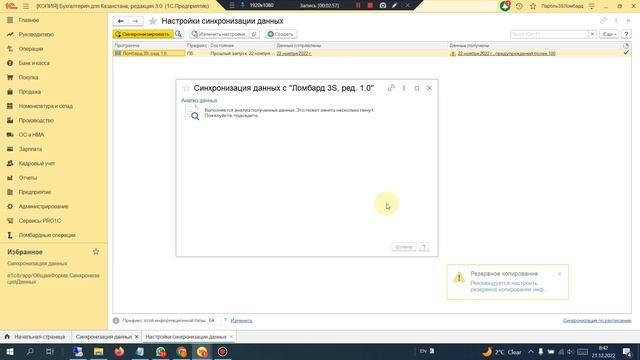Click the search input field in toolbar
Image resolution: width=640 pixels, height=360 pixels.
(549, 34)
